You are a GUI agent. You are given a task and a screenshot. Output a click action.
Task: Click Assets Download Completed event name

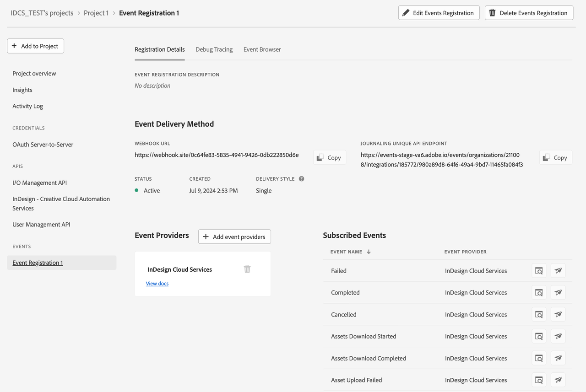coord(369,358)
